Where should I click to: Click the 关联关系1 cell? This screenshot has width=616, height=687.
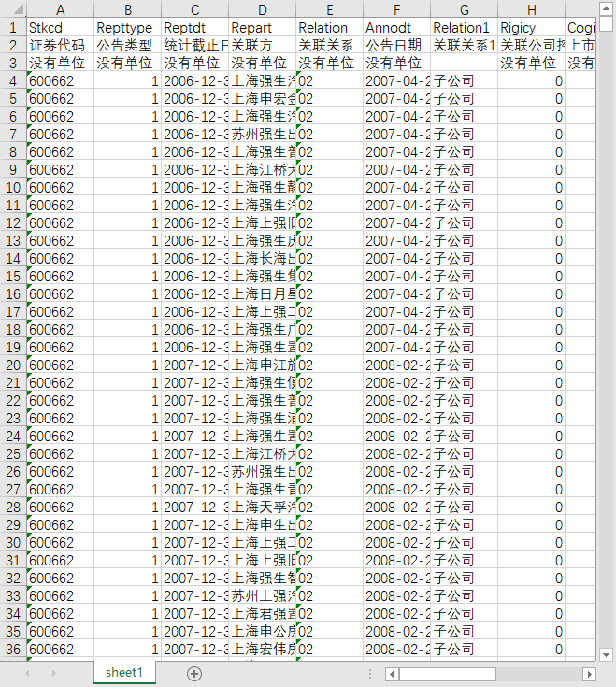(464, 45)
